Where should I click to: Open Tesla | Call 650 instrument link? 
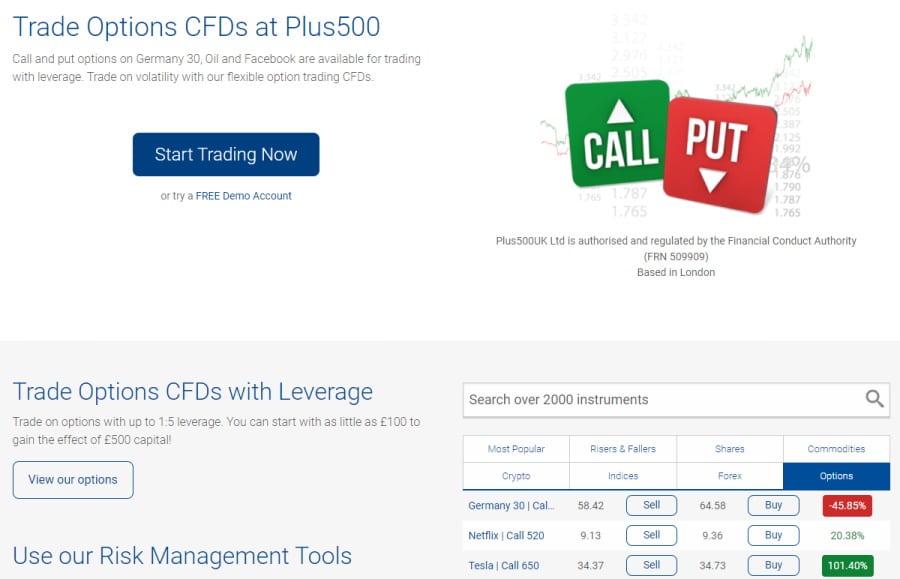[503, 565]
